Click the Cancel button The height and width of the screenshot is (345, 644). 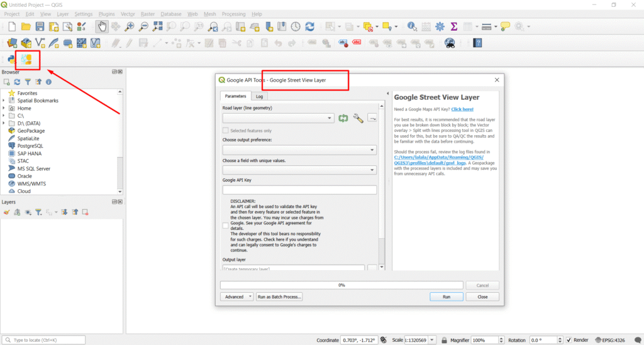point(482,285)
